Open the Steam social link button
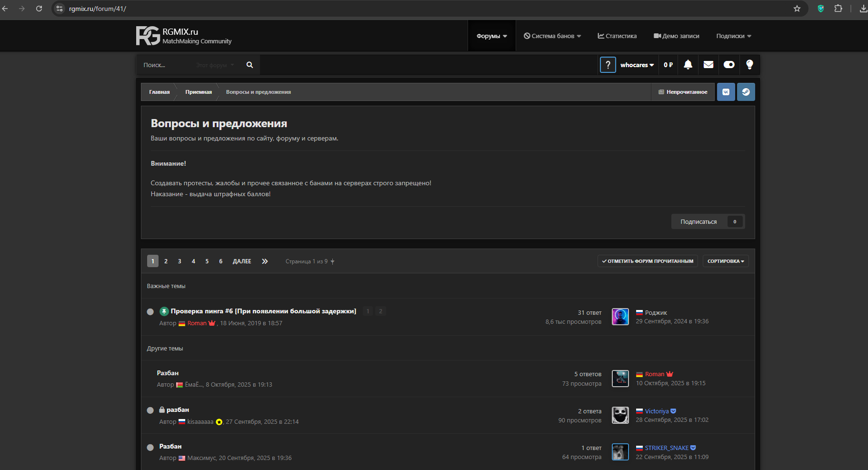Viewport: 868px width, 470px height. coord(746,92)
